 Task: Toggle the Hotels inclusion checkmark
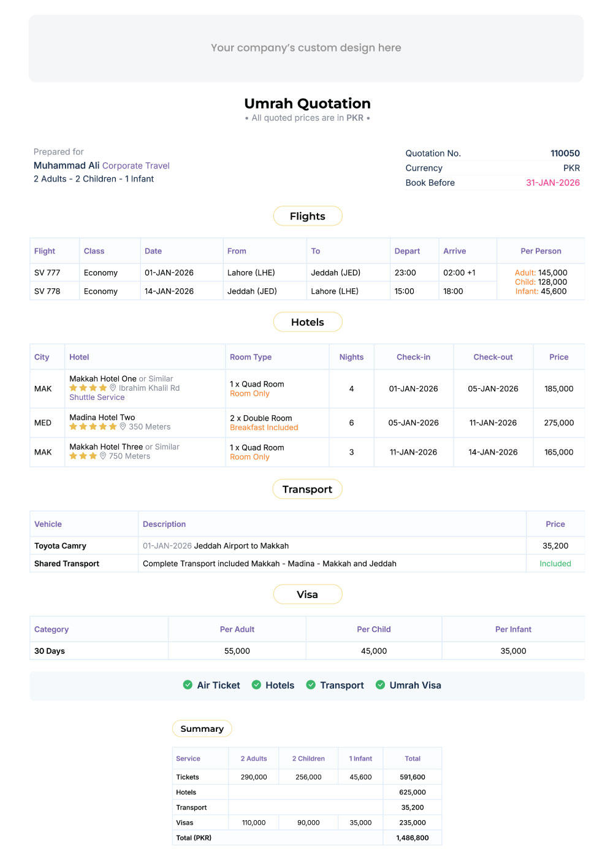pyautogui.click(x=256, y=685)
